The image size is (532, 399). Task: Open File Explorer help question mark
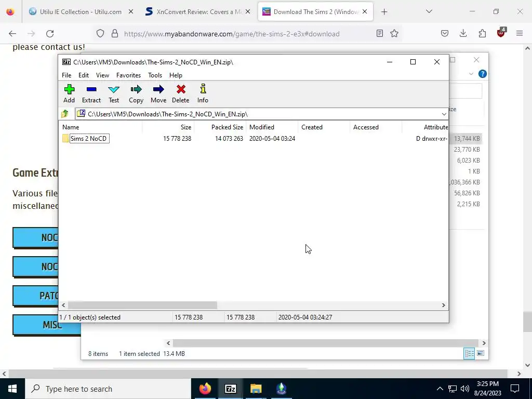[483, 74]
